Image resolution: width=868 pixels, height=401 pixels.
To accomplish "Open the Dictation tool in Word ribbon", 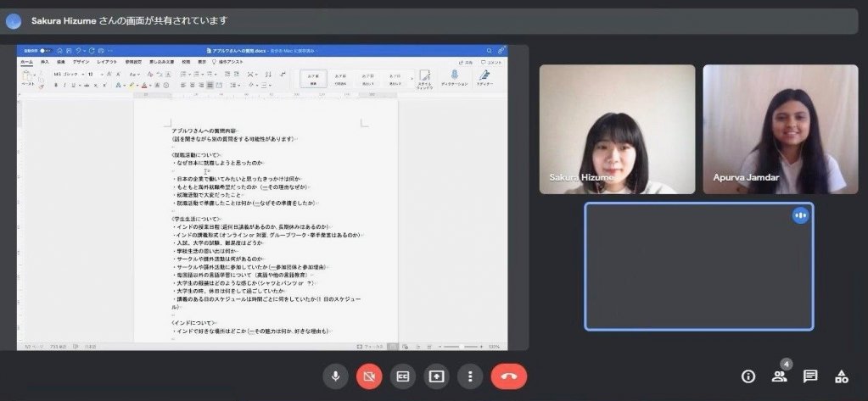I will click(454, 78).
